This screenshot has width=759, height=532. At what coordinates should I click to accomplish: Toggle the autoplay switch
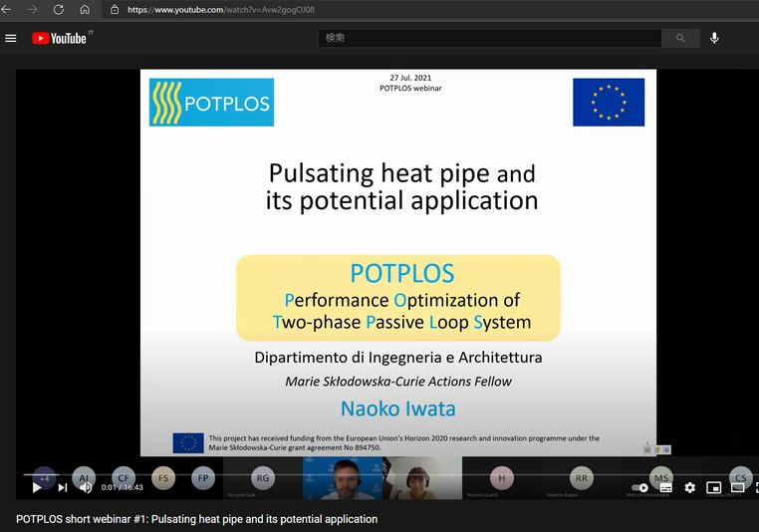click(639, 487)
